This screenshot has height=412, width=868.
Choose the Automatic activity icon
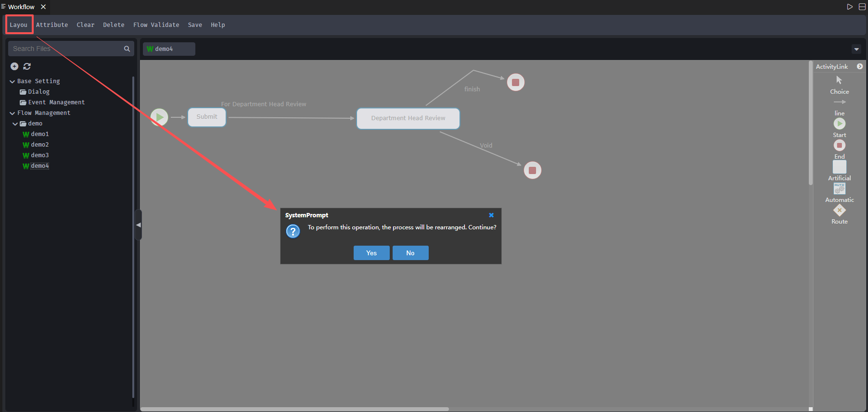(839, 188)
